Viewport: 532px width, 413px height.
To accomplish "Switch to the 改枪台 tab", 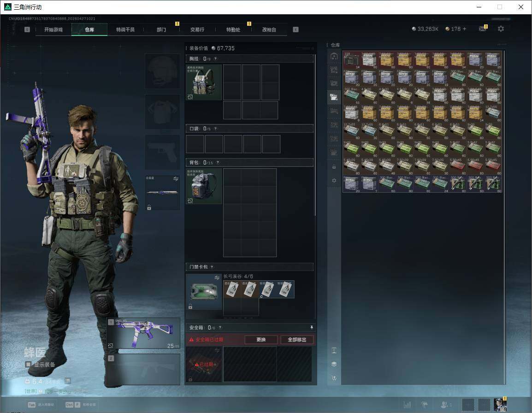I will point(269,29).
